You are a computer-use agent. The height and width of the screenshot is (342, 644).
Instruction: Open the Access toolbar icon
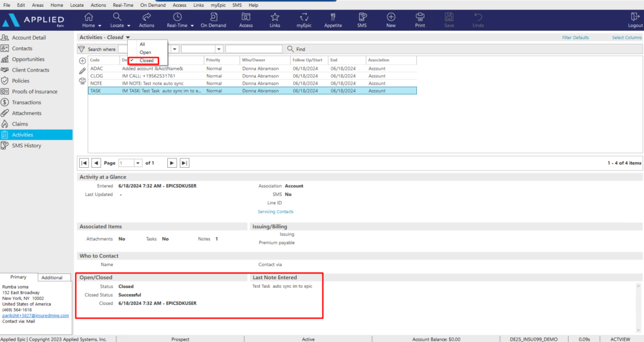click(x=246, y=17)
